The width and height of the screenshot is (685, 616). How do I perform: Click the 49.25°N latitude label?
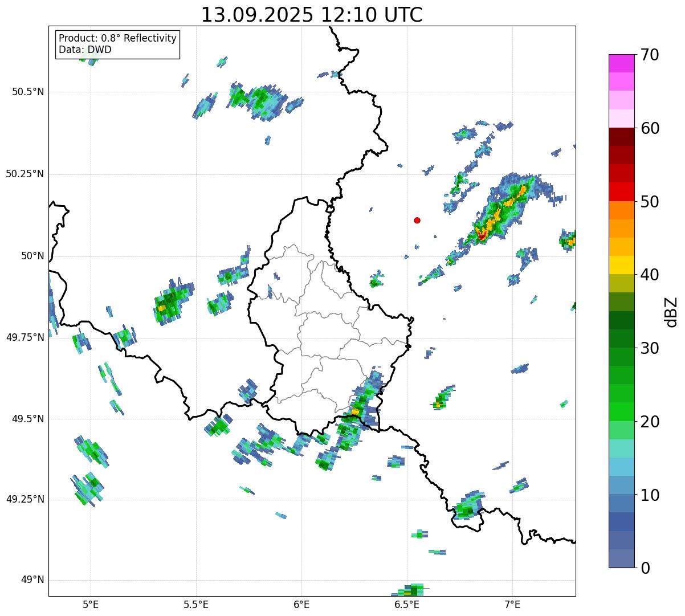(25, 499)
